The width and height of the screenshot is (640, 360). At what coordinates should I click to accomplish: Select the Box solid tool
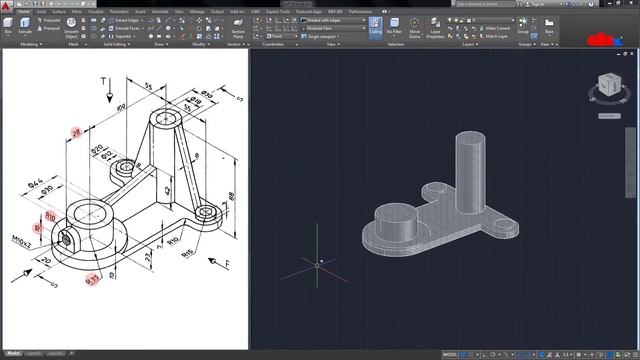8,26
